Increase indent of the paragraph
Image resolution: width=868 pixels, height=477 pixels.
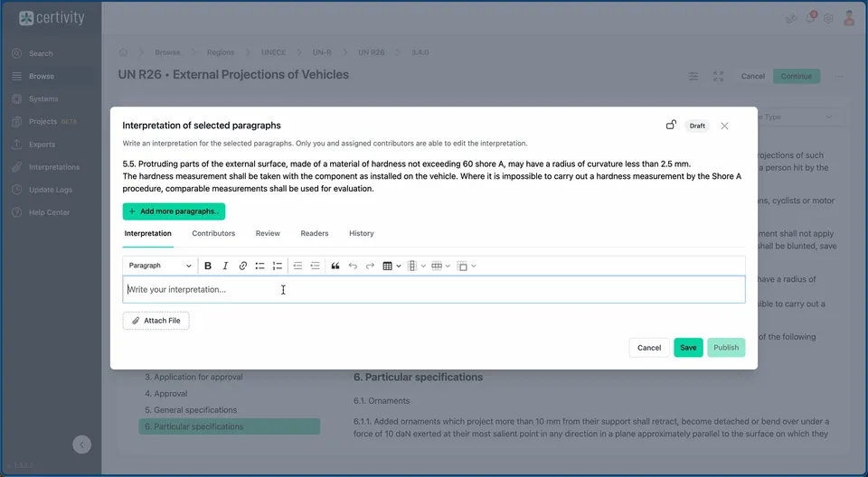(315, 266)
